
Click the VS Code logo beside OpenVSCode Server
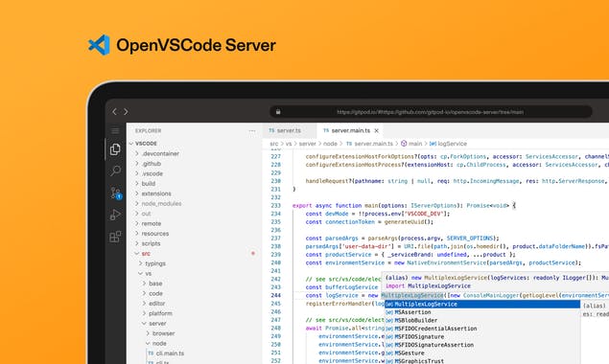pos(99,45)
